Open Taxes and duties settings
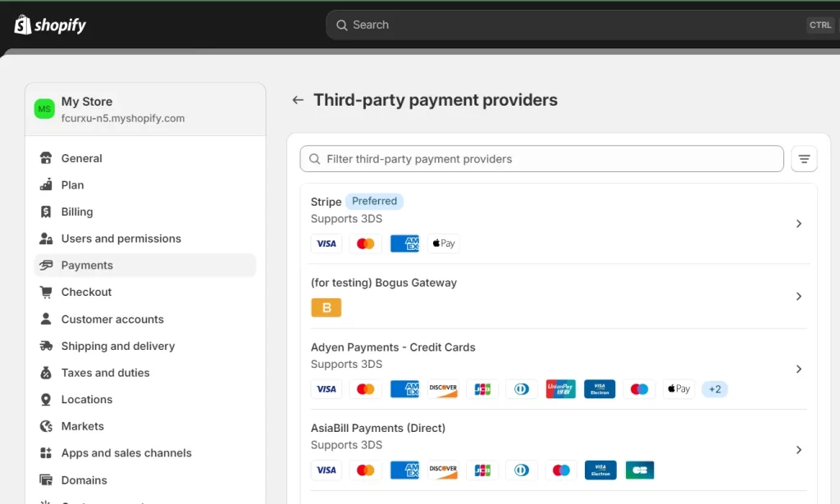 (105, 373)
